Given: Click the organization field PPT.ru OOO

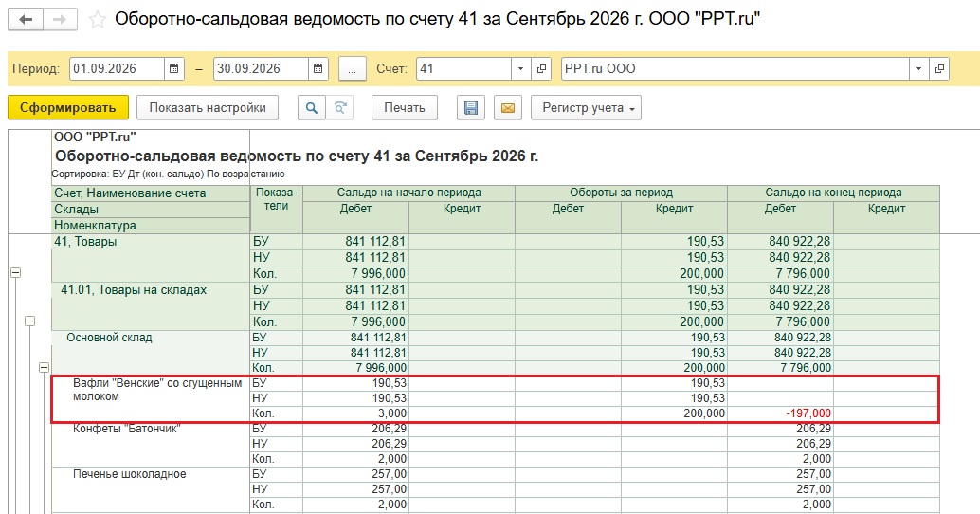Looking at the screenshot, I should coord(735,69).
